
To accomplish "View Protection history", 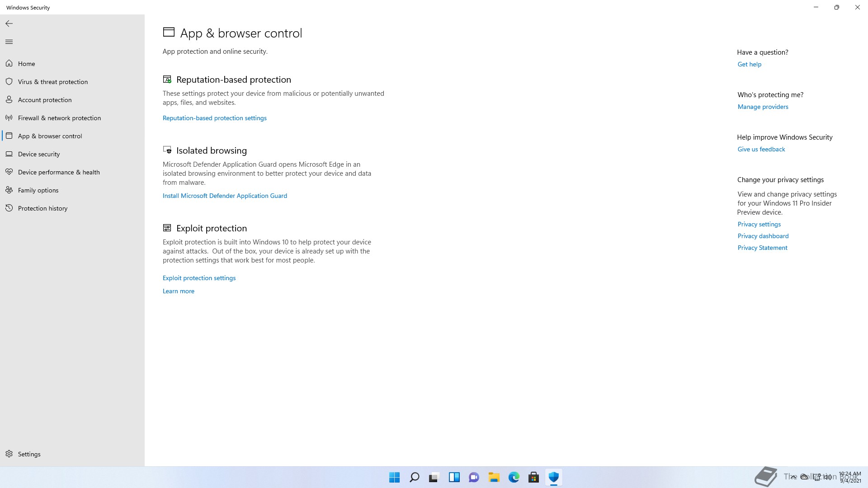I will [72, 208].
